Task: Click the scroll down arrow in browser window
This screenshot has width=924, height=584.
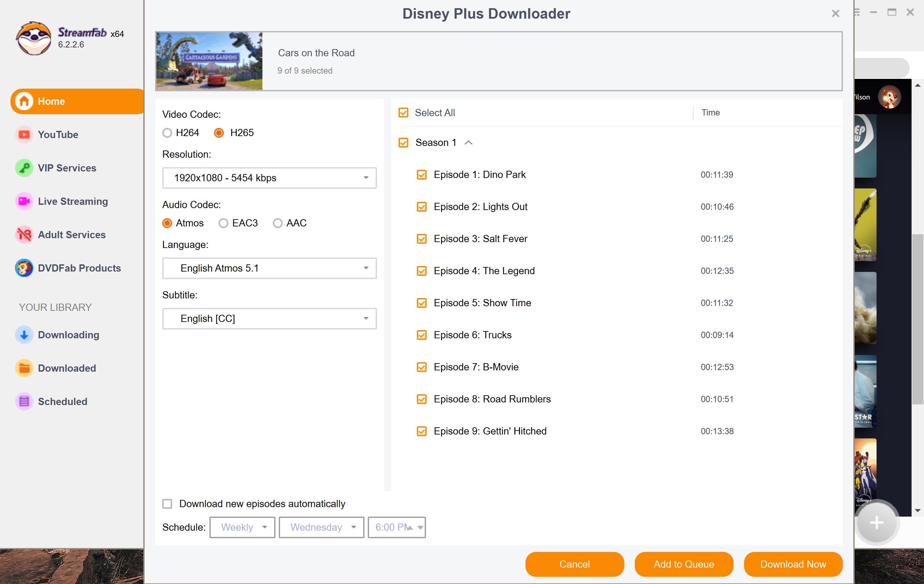Action: click(x=917, y=510)
